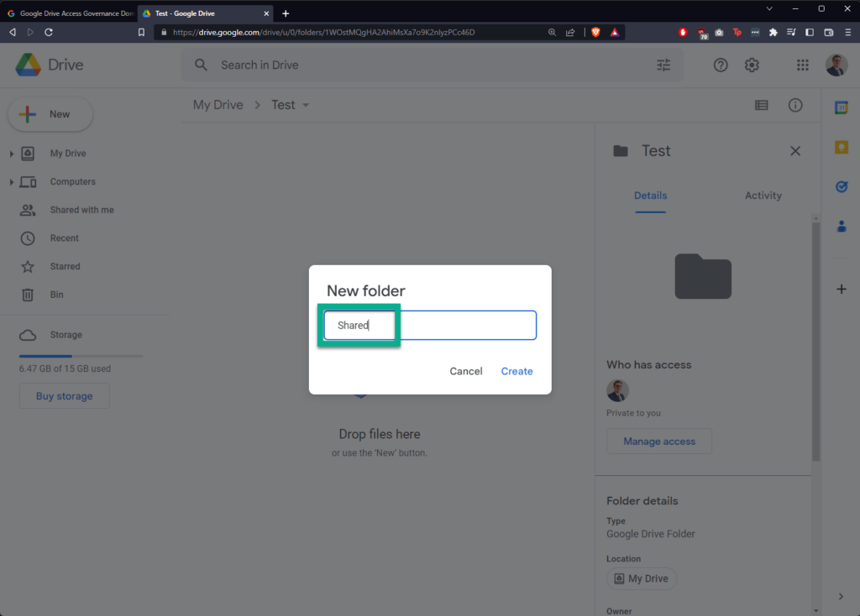The image size is (860, 616).
Task: Click the Buy storage button
Action: coord(64,395)
